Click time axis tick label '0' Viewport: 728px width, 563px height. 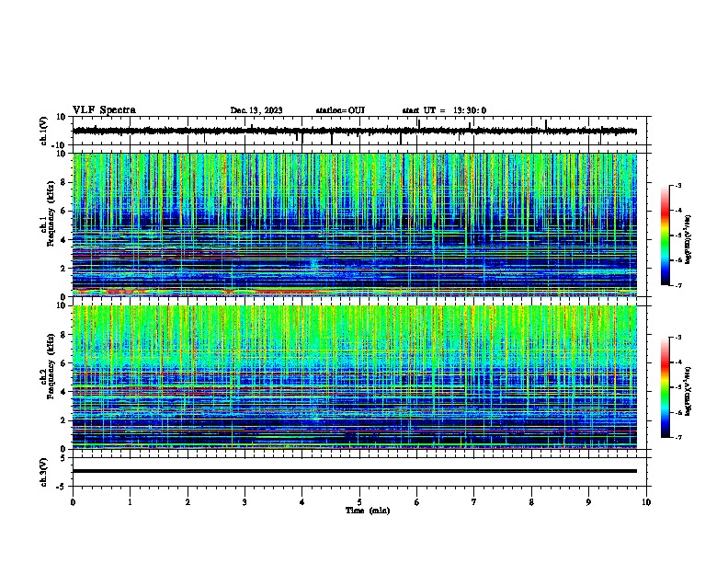pyautogui.click(x=73, y=502)
